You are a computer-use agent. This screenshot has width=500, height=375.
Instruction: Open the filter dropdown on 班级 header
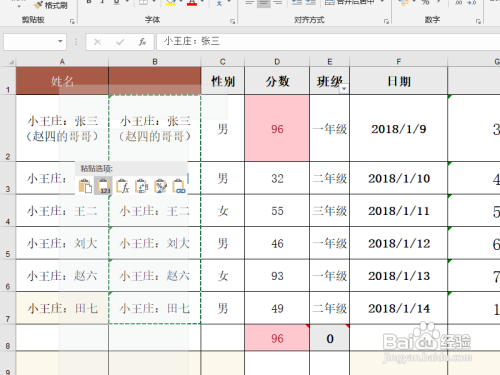point(344,89)
